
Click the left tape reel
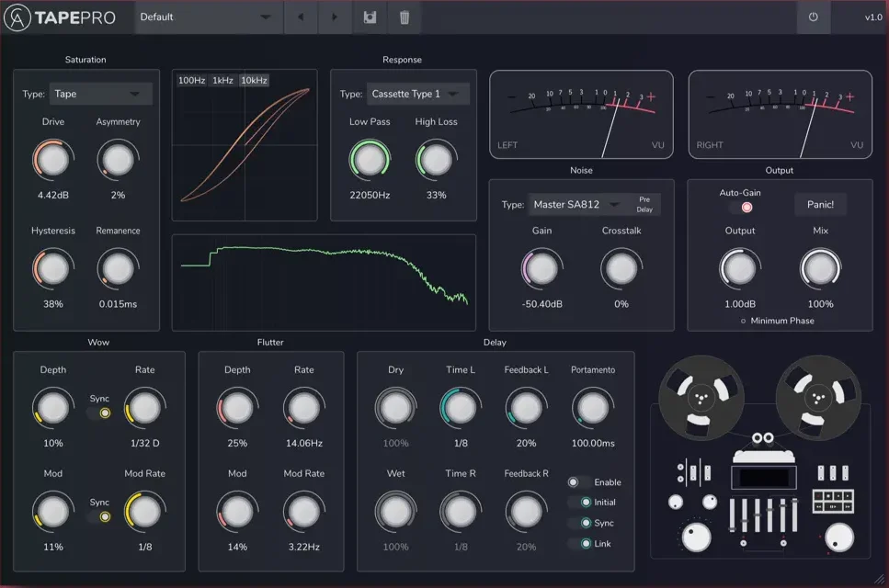(x=701, y=398)
